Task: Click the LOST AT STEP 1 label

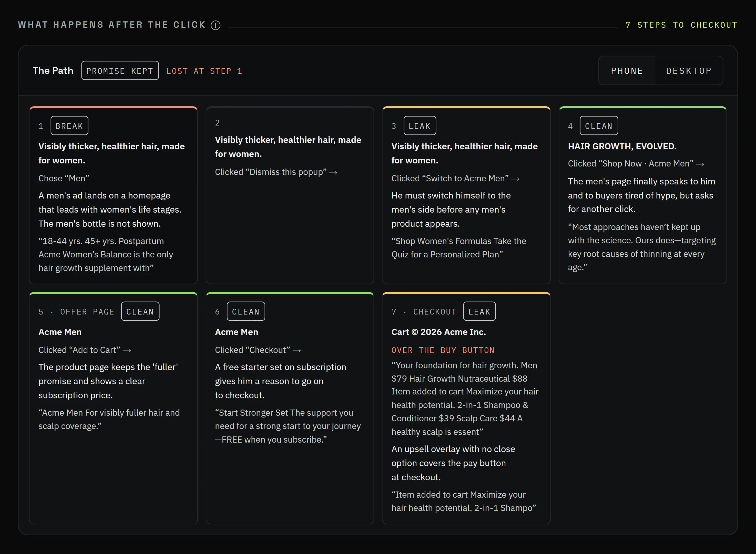Action: tap(204, 71)
